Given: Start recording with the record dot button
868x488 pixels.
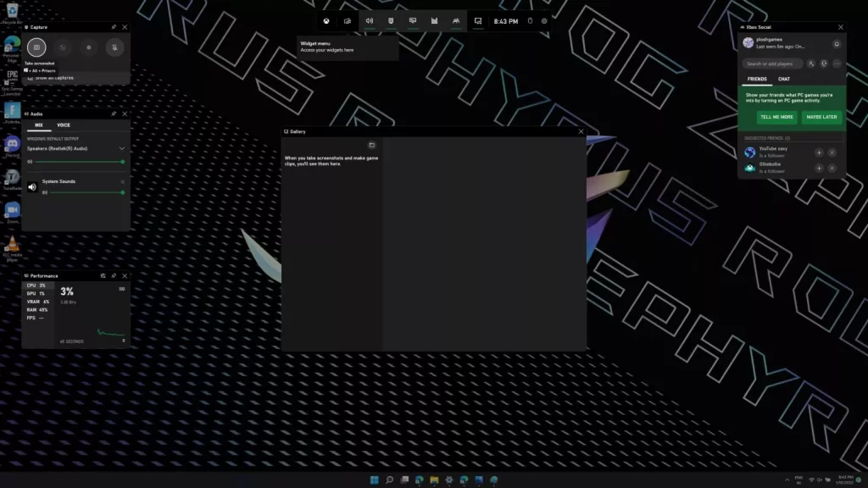Looking at the screenshot, I should coord(88,47).
